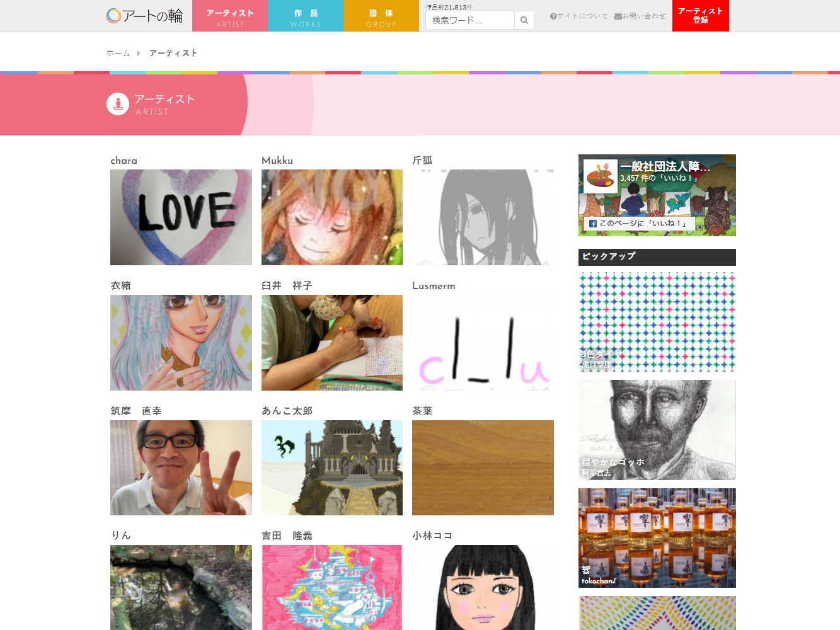The height and width of the screenshot is (630, 840).
Task: Open 小林ココ's black-haired girl thumbnail
Action: point(483,588)
